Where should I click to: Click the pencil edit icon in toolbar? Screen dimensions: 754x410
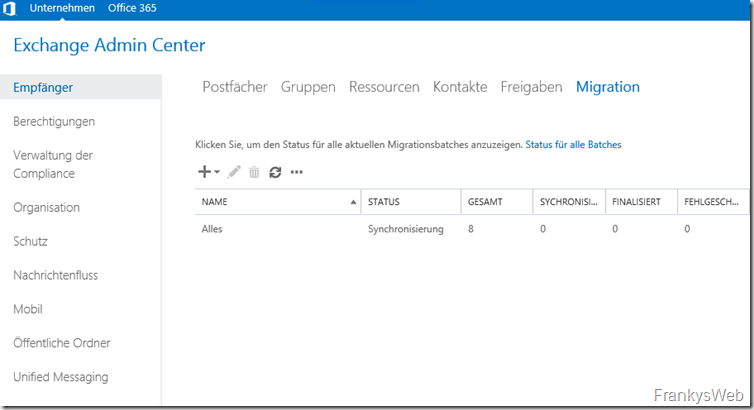tap(234, 172)
